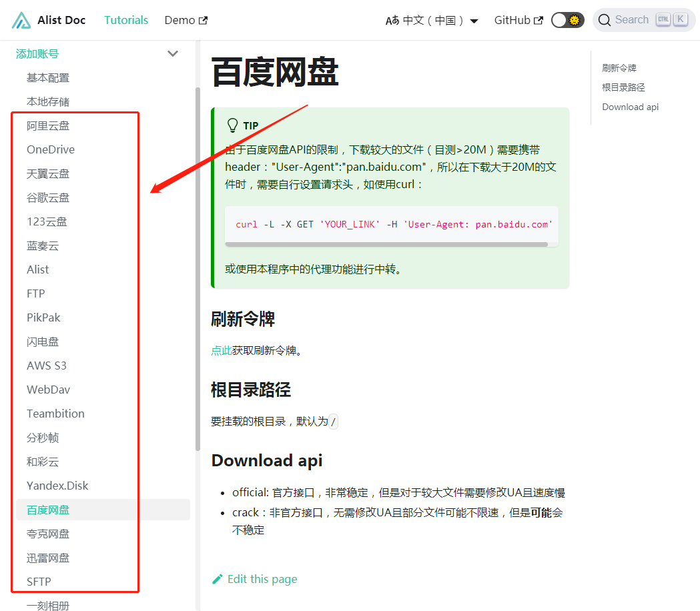Click the 百度网盘 page title
This screenshot has width=700, height=611.
point(275,72)
